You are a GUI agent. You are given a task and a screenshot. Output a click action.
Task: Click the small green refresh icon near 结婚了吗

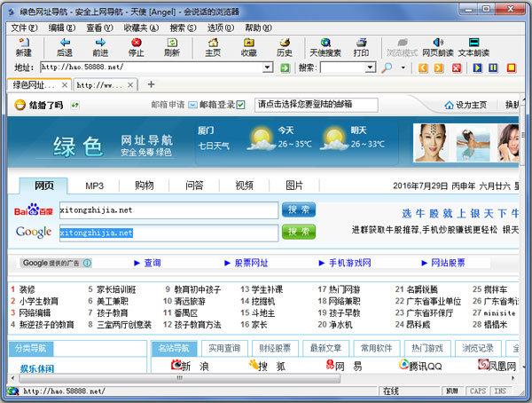pyautogui.click(x=74, y=105)
